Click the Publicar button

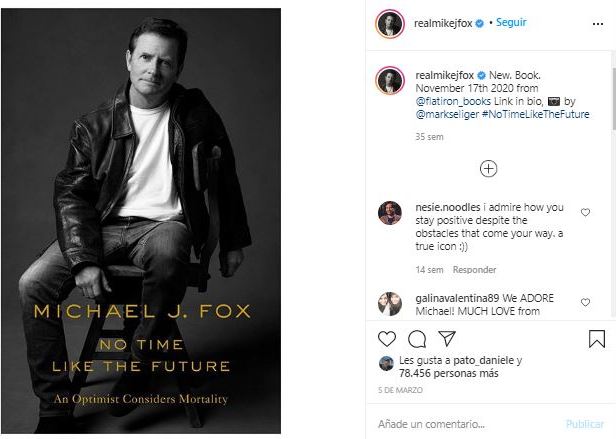click(x=585, y=424)
